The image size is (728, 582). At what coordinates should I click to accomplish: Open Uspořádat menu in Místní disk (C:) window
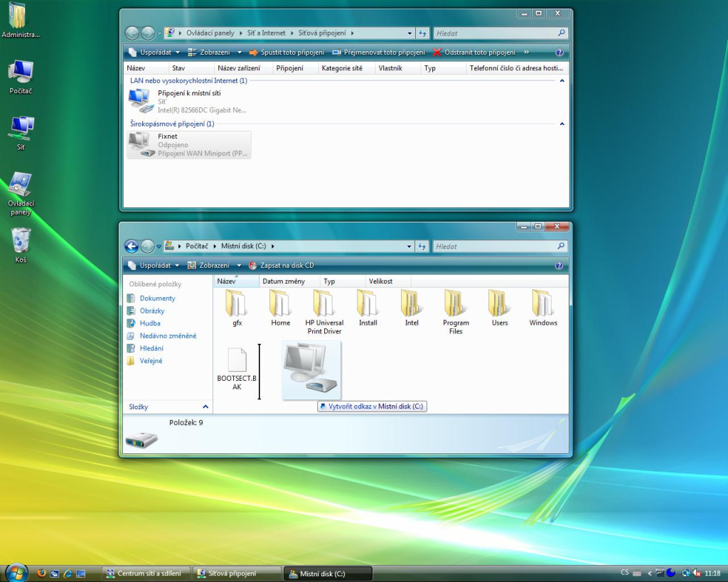[x=154, y=266]
